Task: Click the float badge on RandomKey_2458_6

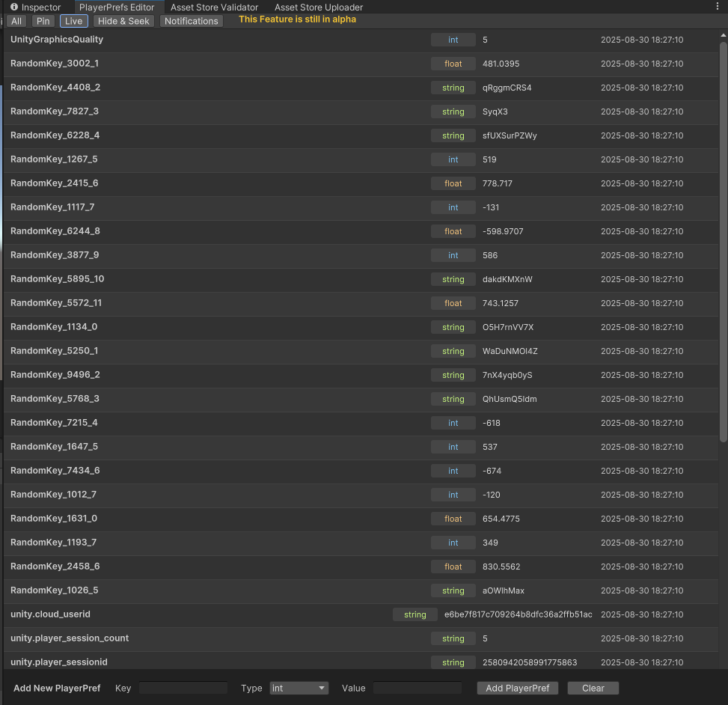Action: (453, 567)
